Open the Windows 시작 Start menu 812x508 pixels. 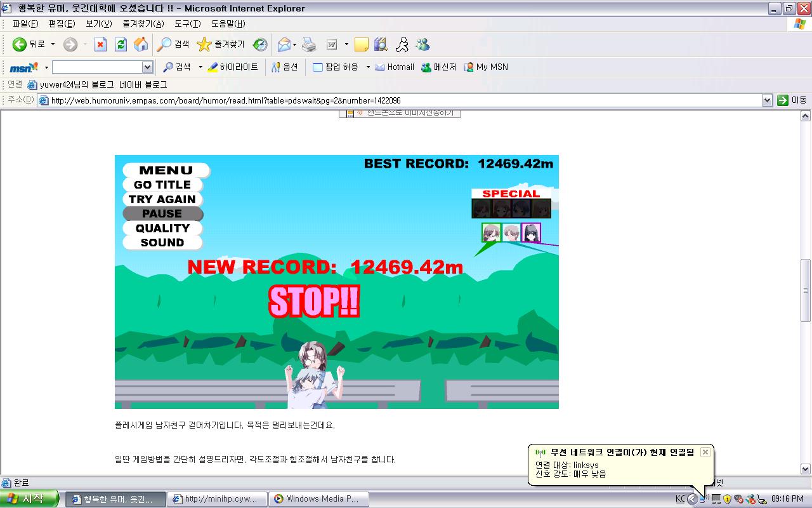coord(29,498)
